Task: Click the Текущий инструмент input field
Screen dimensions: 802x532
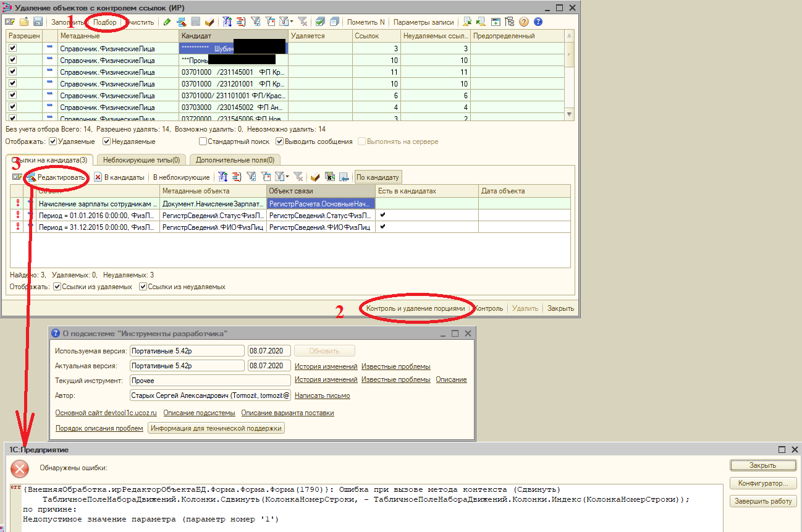Action: 210,380
